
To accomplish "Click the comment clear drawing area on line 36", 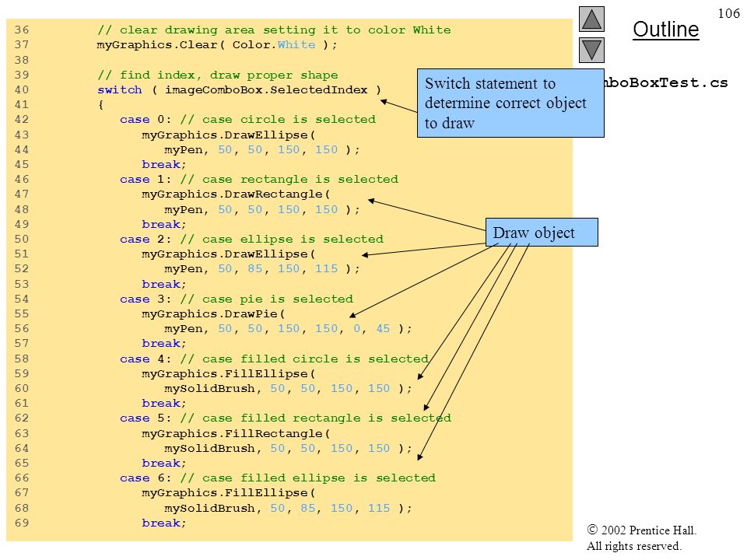I will (274, 30).
